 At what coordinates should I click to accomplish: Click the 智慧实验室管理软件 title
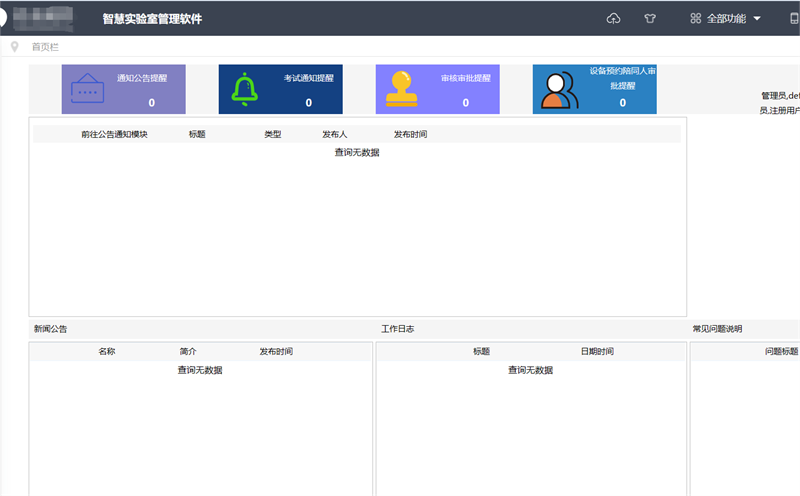[152, 19]
